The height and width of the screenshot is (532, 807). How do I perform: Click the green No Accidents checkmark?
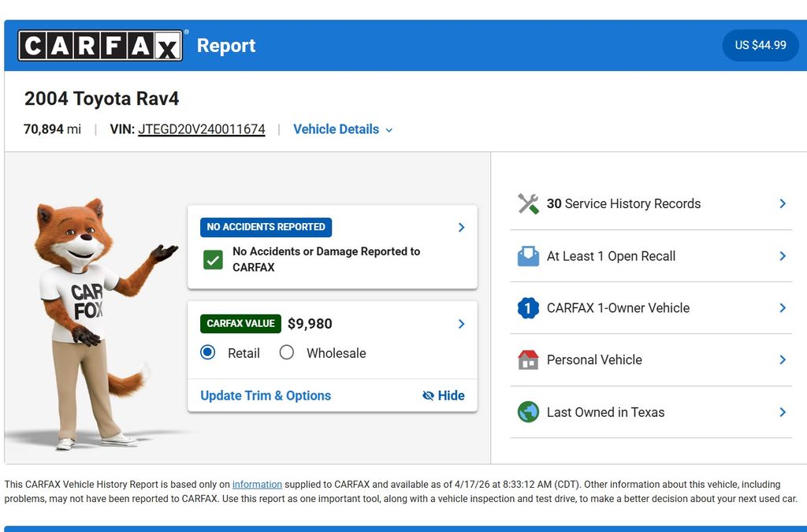213,259
